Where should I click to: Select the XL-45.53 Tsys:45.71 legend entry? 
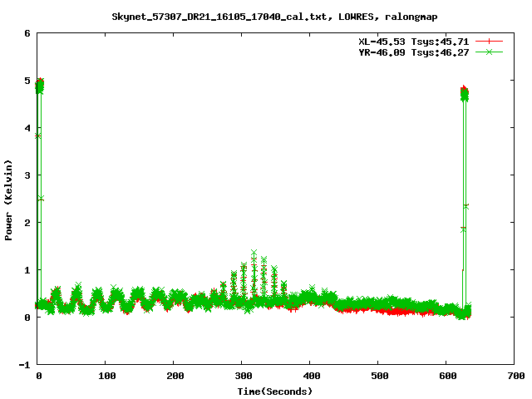[414, 42]
